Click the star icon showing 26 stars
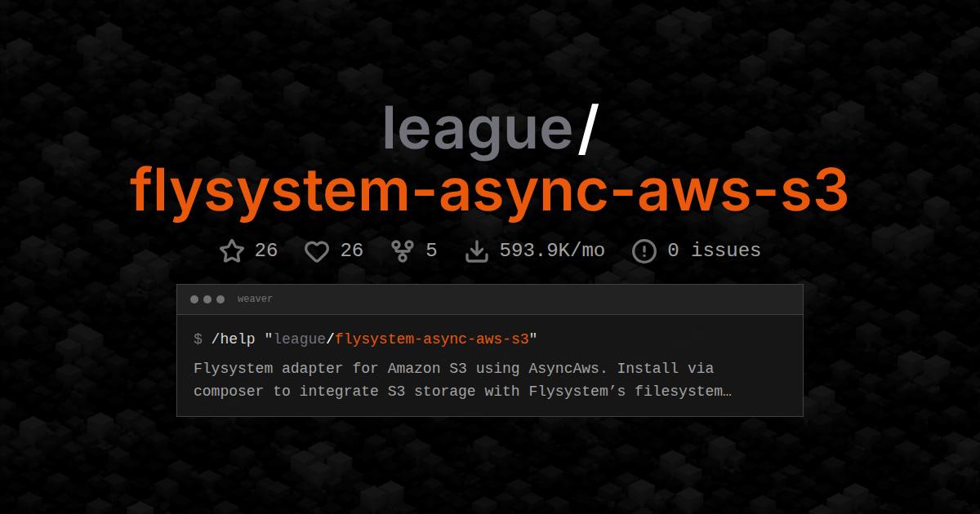The width and height of the screenshot is (980, 514). pos(232,250)
